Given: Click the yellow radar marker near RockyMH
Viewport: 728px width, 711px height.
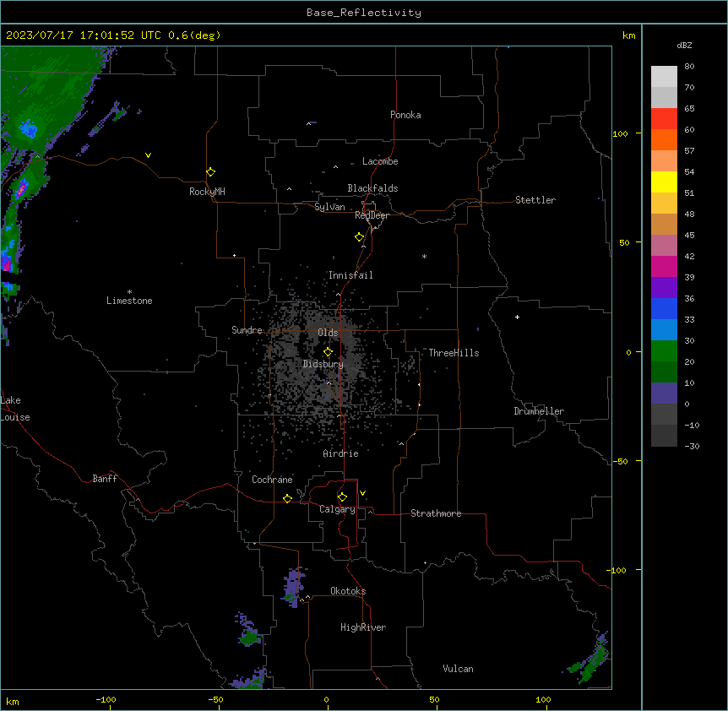Looking at the screenshot, I should (210, 171).
